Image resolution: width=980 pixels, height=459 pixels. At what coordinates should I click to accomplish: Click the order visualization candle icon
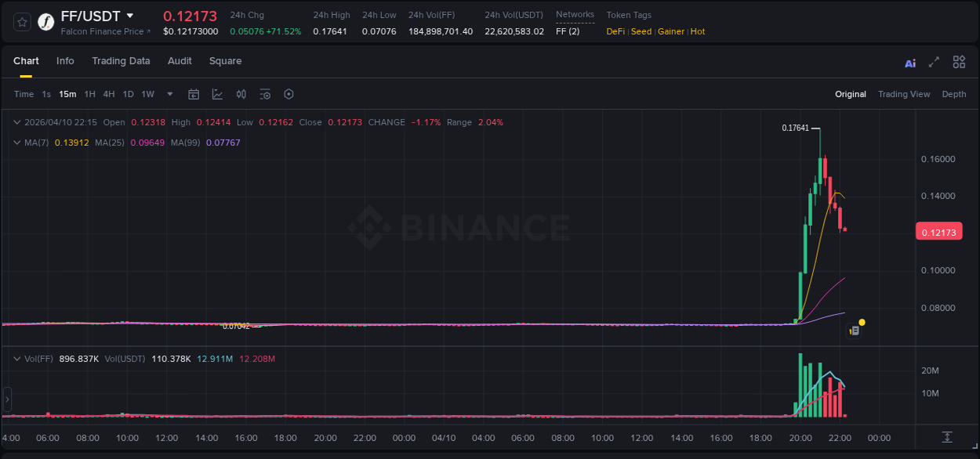tap(241, 93)
